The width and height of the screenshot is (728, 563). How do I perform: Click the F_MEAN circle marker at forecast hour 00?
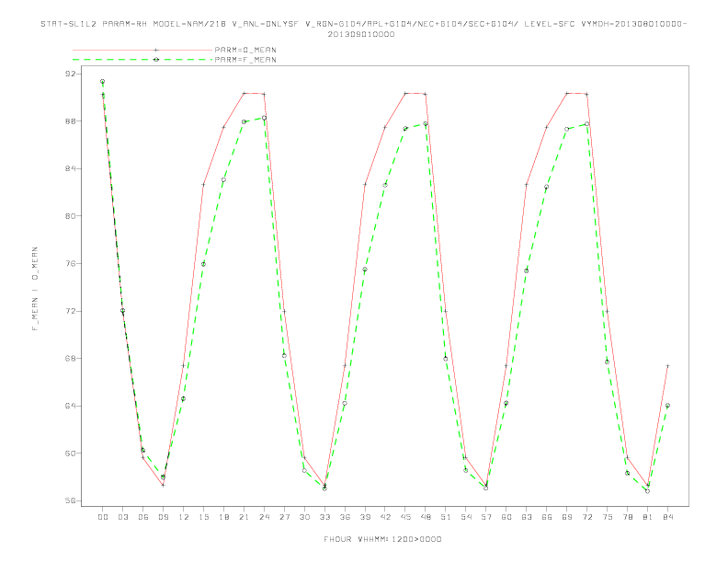point(103,81)
